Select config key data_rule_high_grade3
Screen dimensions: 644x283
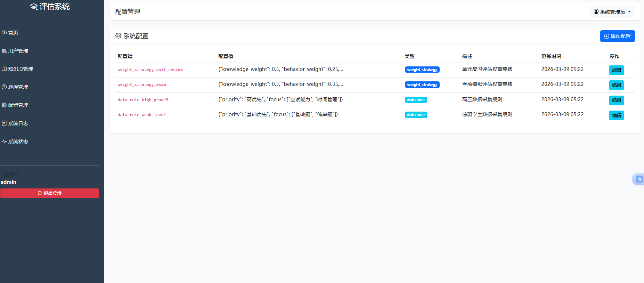143,100
